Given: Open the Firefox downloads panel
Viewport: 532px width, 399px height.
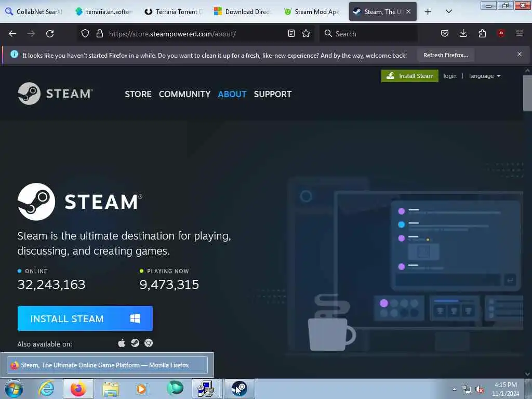Looking at the screenshot, I should pyautogui.click(x=463, y=33).
